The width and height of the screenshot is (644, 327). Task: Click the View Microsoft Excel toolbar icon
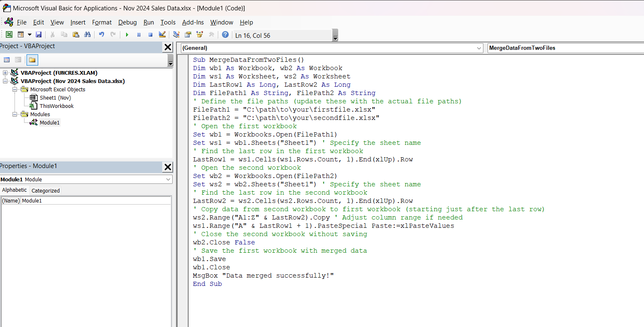coord(9,35)
